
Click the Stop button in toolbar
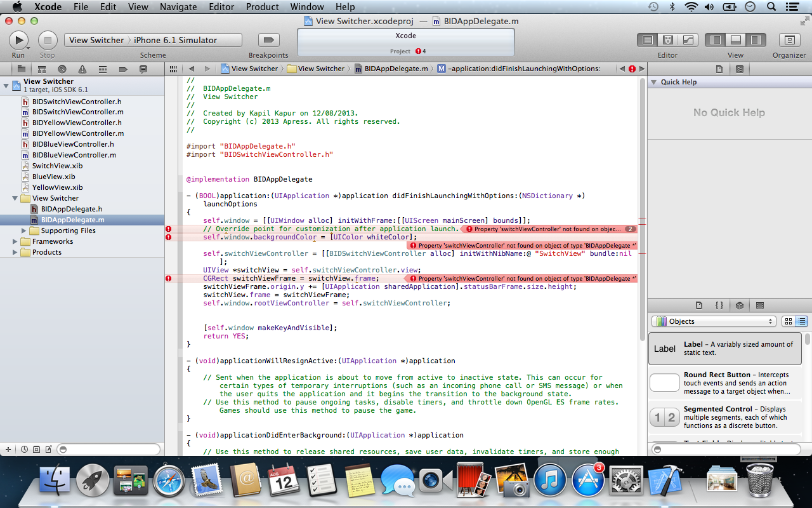click(x=48, y=40)
